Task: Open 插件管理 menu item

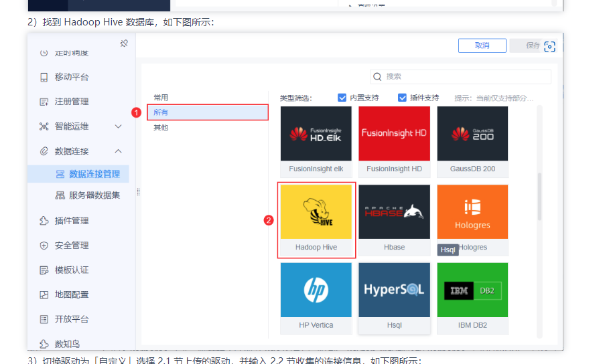Action: click(x=72, y=221)
